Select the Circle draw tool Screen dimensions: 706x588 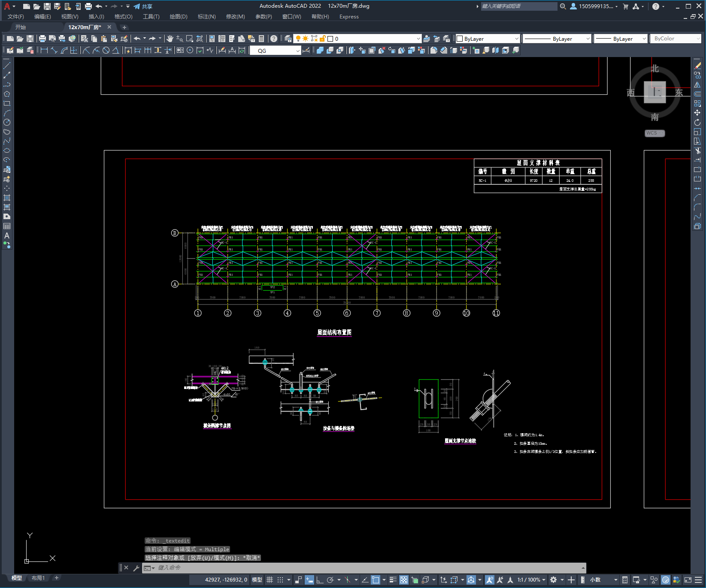pos(7,122)
